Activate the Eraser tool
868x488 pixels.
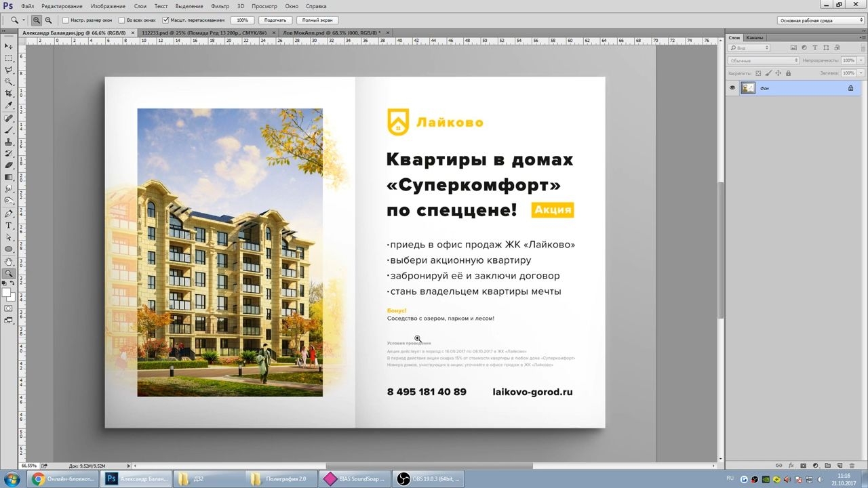pyautogui.click(x=9, y=165)
